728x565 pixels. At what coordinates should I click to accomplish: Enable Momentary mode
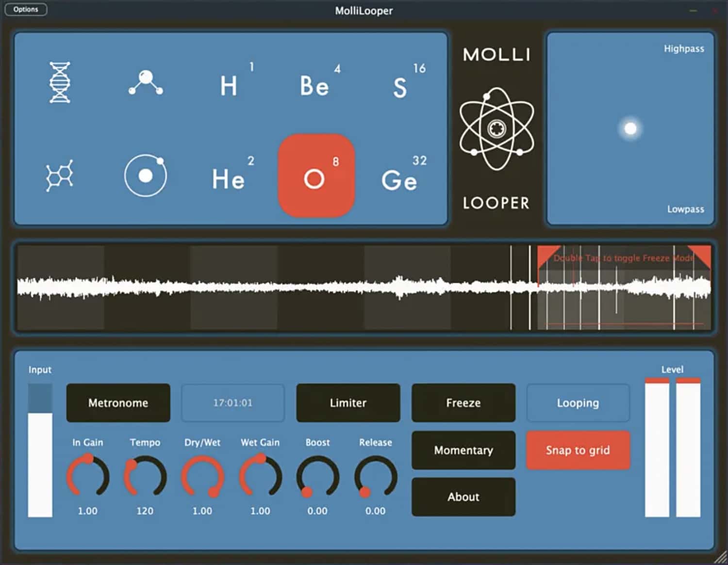(x=463, y=450)
